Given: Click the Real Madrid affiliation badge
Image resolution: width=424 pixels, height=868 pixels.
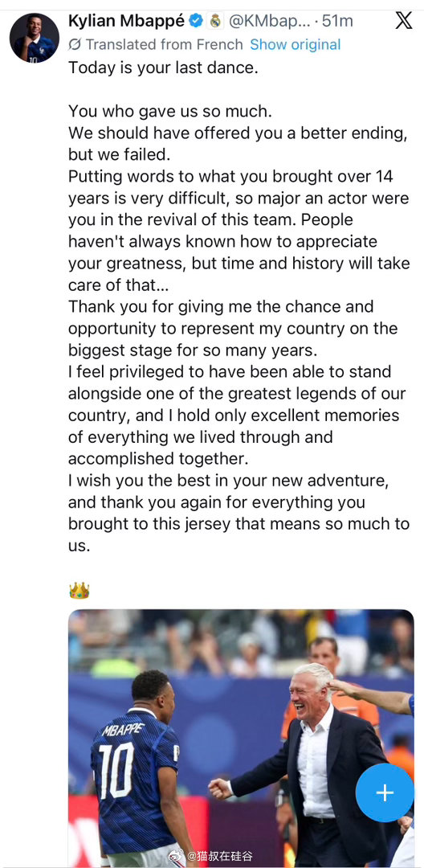Looking at the screenshot, I should click(x=215, y=22).
